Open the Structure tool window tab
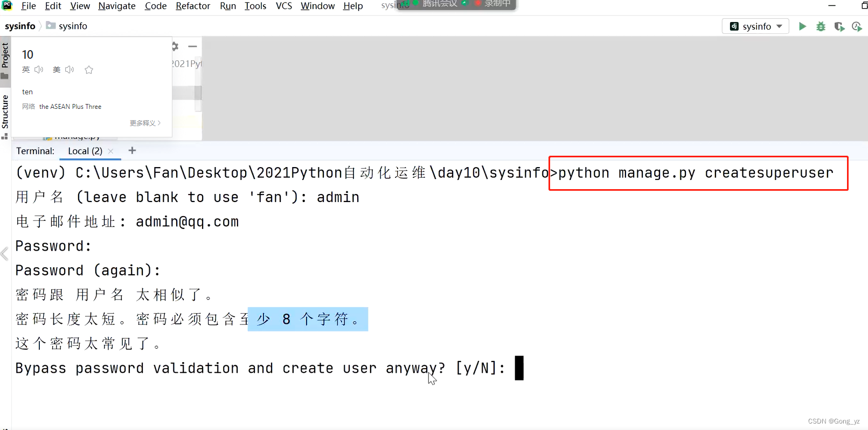Viewport: 868px width, 430px height. [5, 116]
